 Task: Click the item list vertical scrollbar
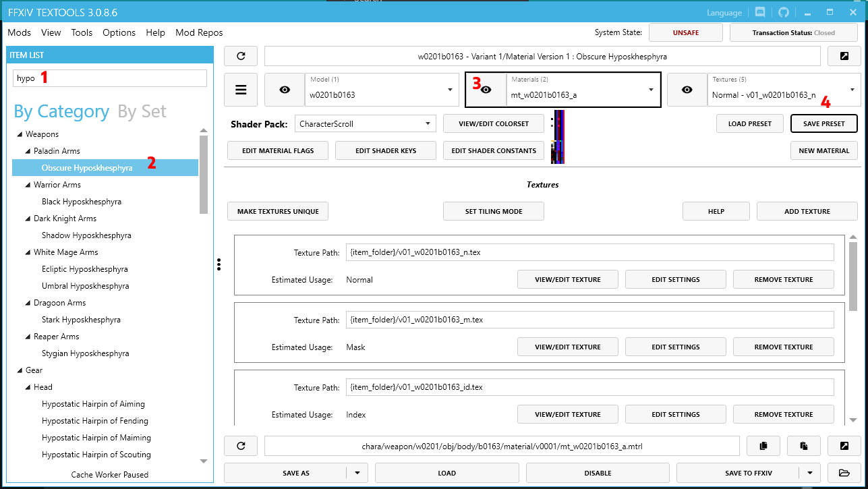click(204, 174)
